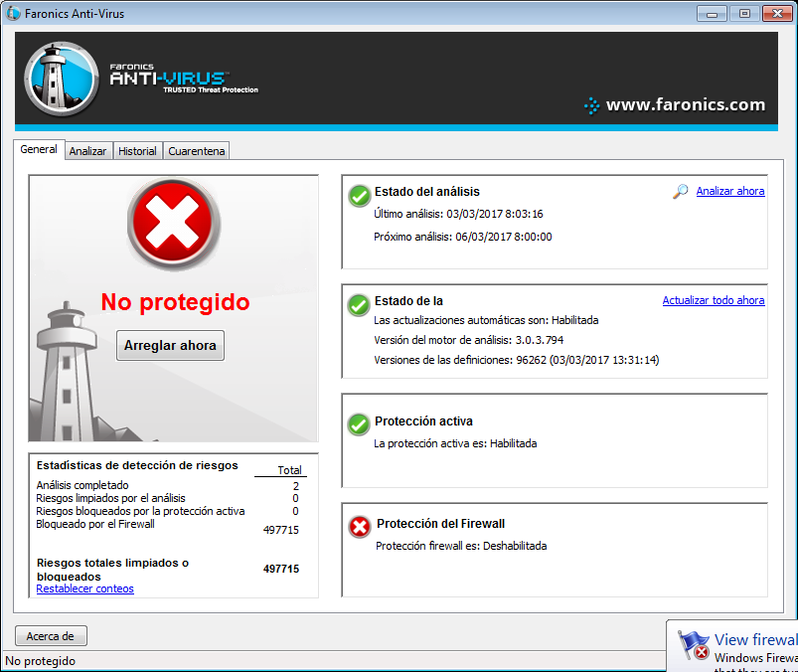798x672 pixels.
Task: Click Versión del motor de análisis text
Action: (468, 340)
